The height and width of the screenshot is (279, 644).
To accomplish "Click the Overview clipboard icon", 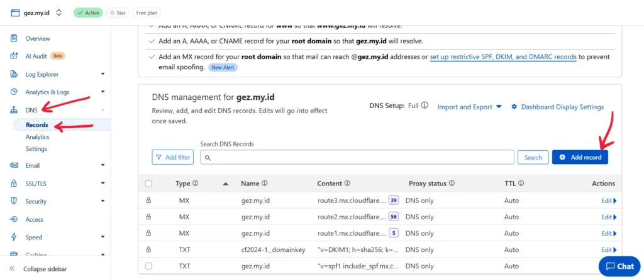I will click(x=14, y=38).
